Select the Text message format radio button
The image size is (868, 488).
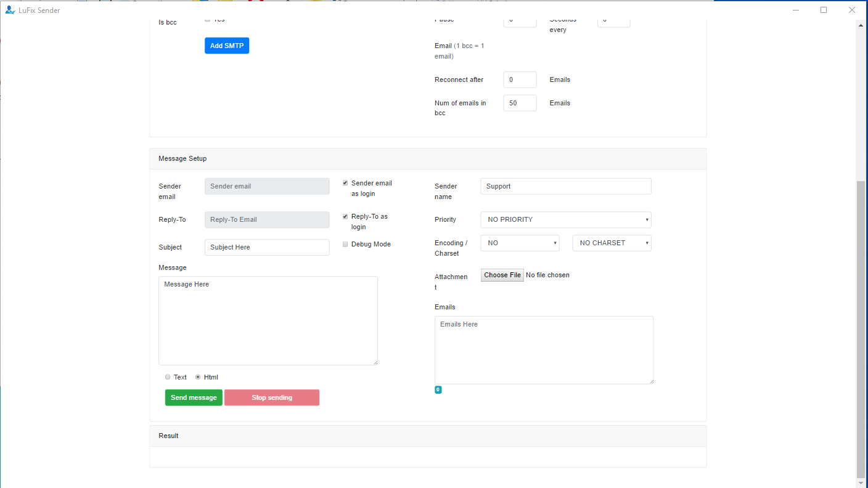point(168,377)
